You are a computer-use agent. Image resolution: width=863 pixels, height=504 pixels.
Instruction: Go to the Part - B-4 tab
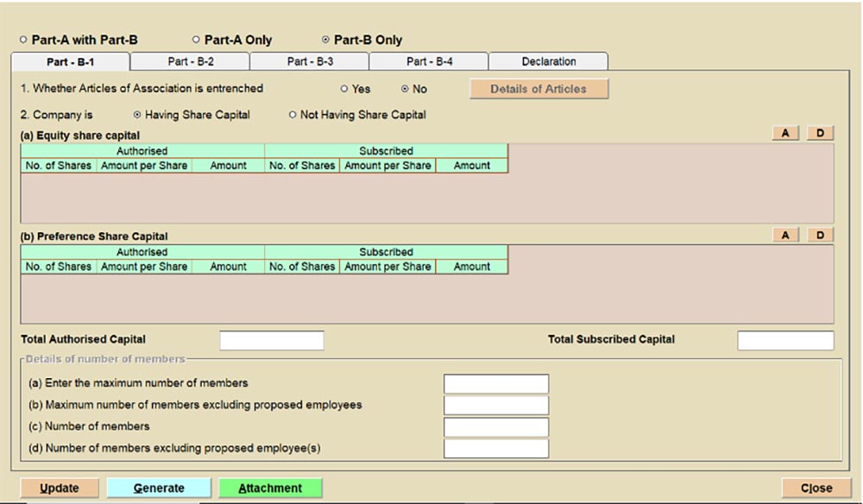tap(429, 62)
